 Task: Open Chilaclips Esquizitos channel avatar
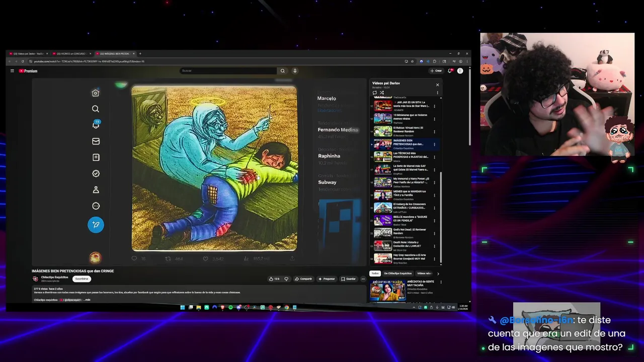click(x=35, y=279)
